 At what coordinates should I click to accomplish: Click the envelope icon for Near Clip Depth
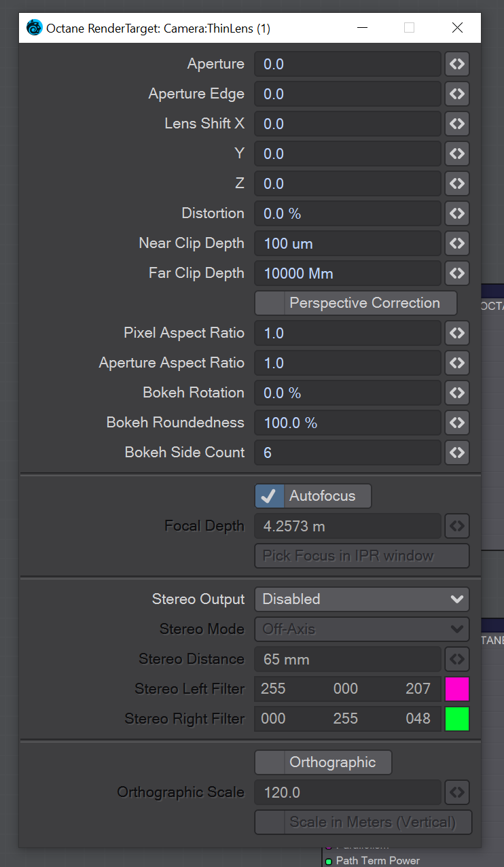pyautogui.click(x=457, y=243)
